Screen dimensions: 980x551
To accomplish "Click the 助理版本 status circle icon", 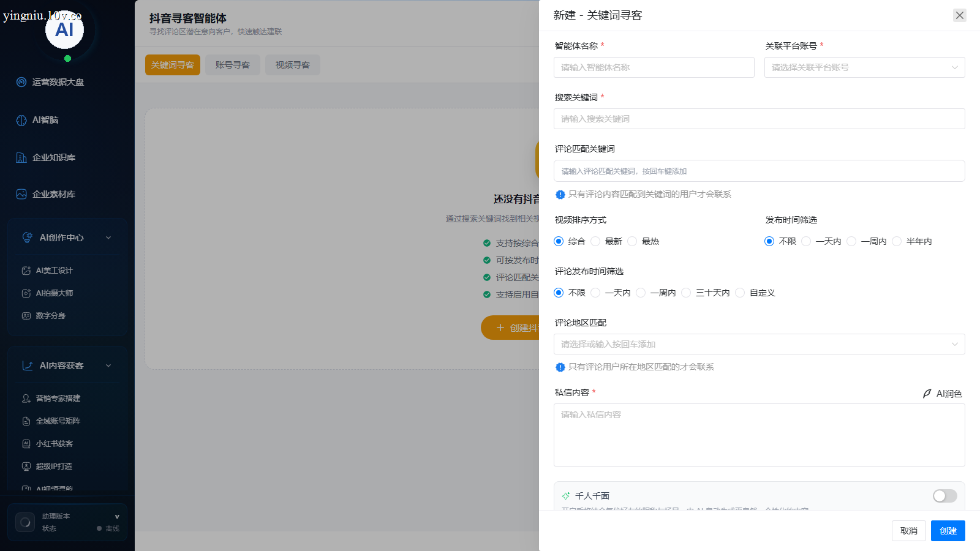I will pyautogui.click(x=25, y=522).
